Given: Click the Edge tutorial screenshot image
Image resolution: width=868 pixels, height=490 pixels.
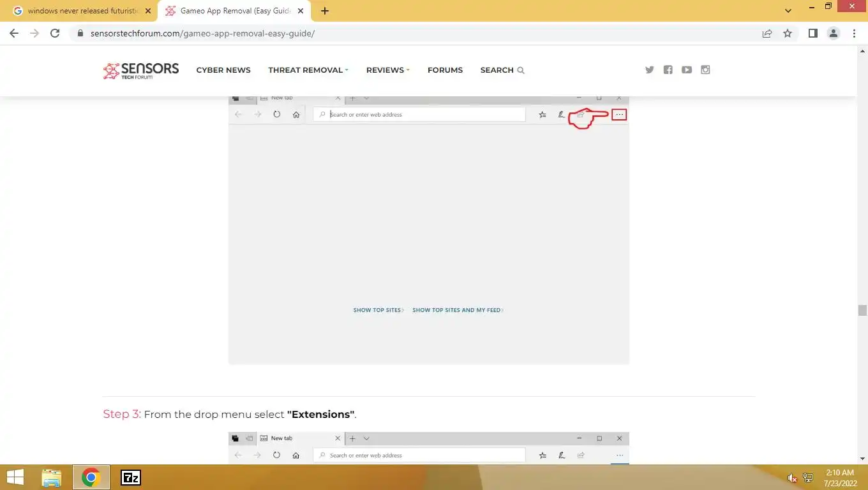Looking at the screenshot, I should pyautogui.click(x=429, y=230).
